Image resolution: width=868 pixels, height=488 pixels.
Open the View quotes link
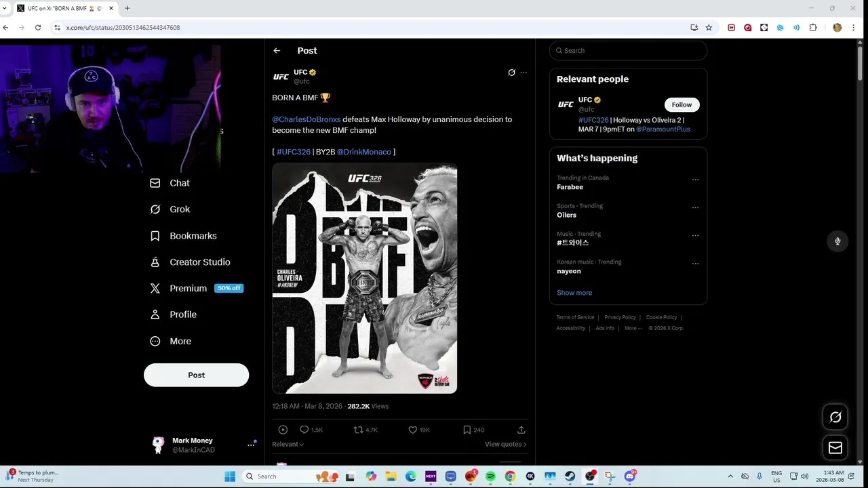tap(505, 445)
